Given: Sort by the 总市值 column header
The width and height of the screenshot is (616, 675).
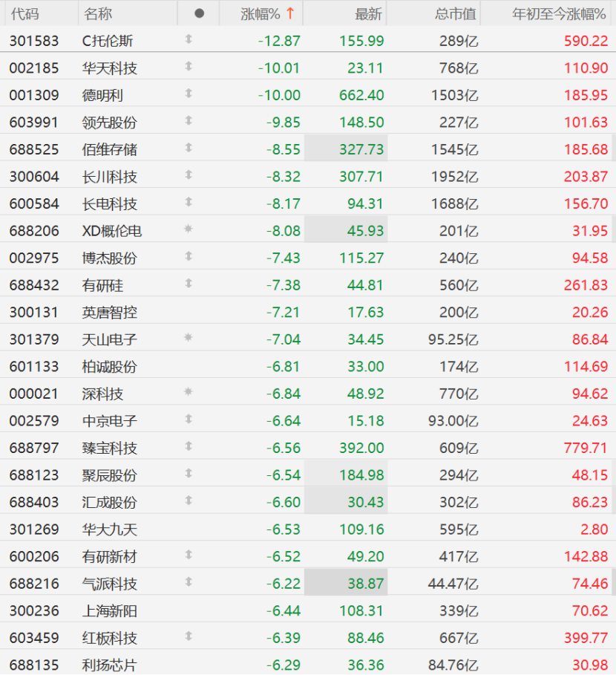Looking at the screenshot, I should (x=456, y=14).
